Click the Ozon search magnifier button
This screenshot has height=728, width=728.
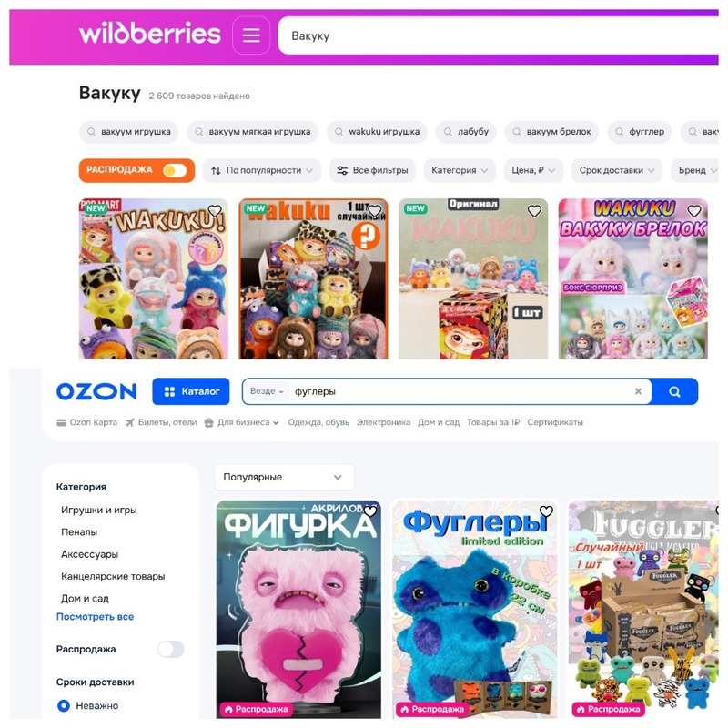tap(674, 391)
